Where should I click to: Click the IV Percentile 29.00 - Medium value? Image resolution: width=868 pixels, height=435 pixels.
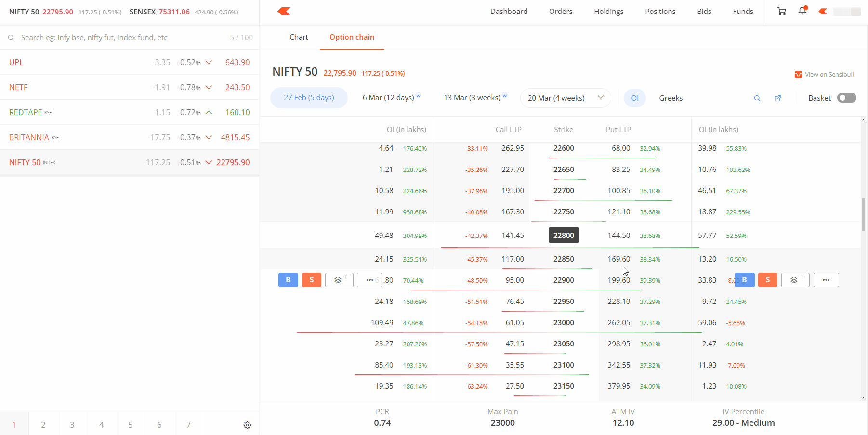[744, 423]
